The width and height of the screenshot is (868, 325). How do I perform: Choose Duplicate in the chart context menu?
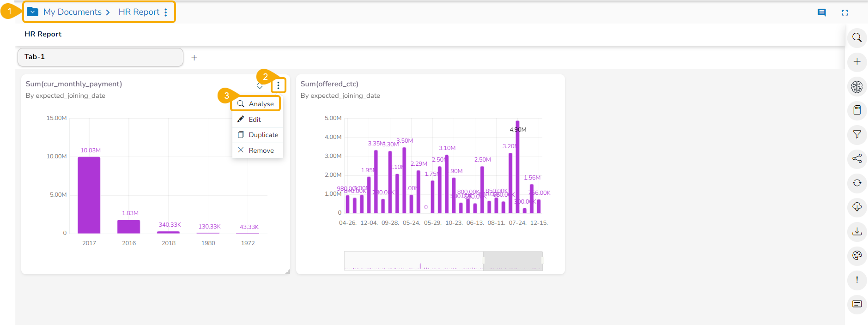(258, 135)
